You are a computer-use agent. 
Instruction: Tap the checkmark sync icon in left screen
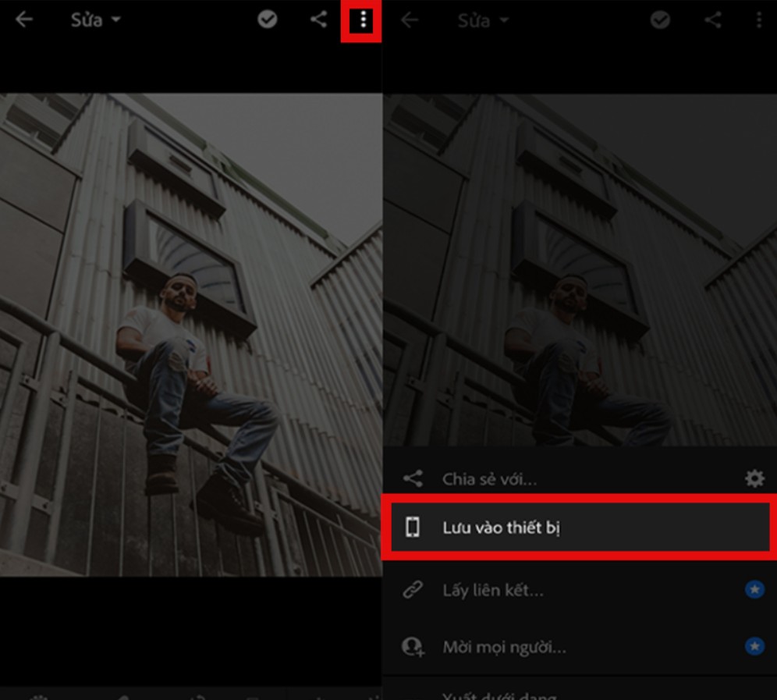coord(268,20)
